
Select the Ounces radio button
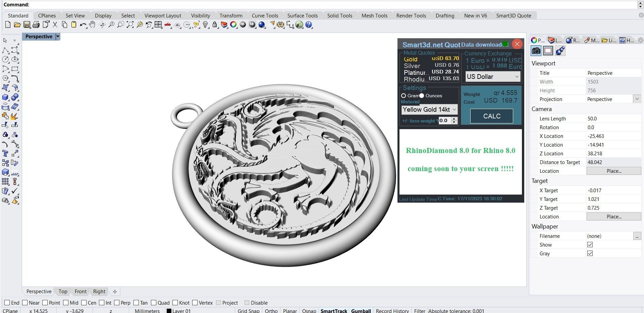tap(422, 96)
